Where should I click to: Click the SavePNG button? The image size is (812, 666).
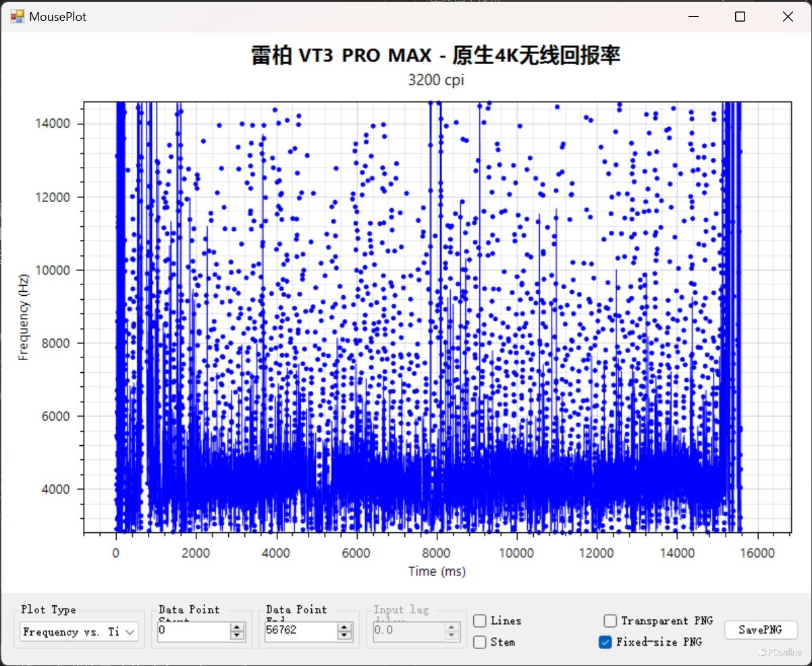[x=761, y=630]
